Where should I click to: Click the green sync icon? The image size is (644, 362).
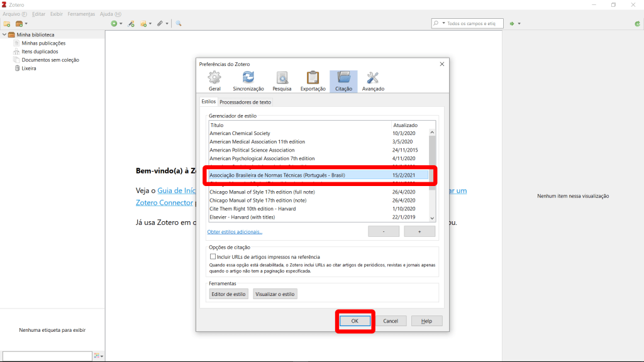637,23
